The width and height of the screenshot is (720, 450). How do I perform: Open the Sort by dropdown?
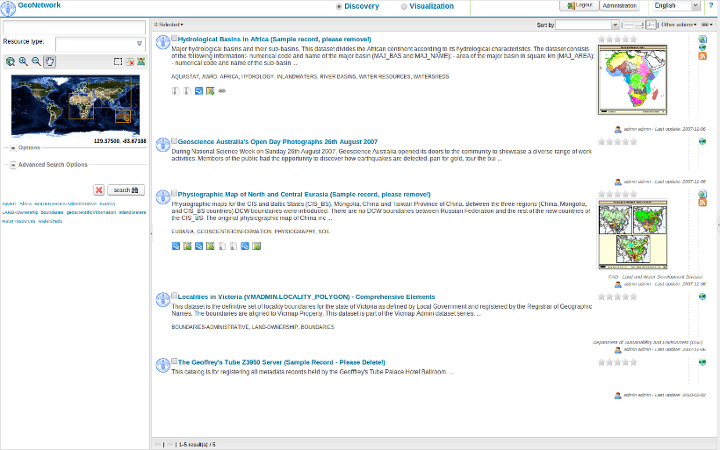pos(589,24)
